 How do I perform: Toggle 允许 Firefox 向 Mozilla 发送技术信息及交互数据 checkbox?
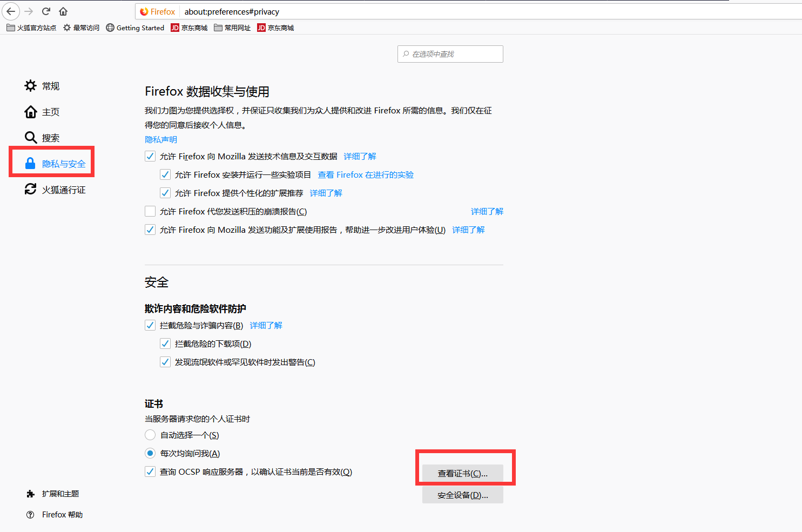click(150, 156)
